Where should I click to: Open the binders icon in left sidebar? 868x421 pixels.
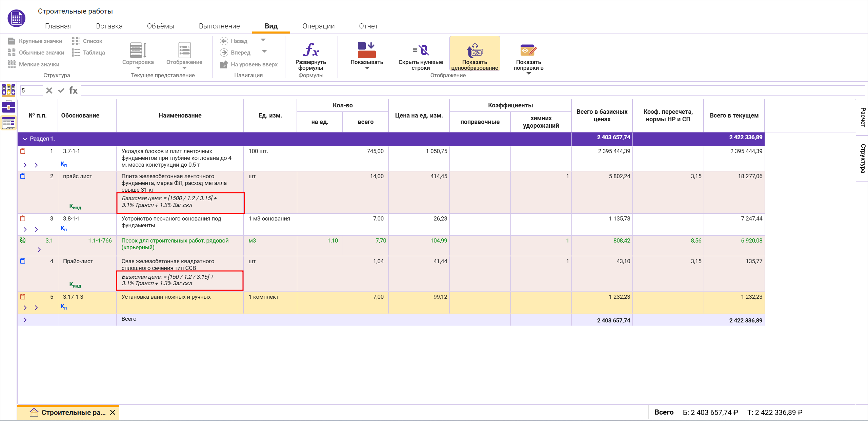[8, 90]
